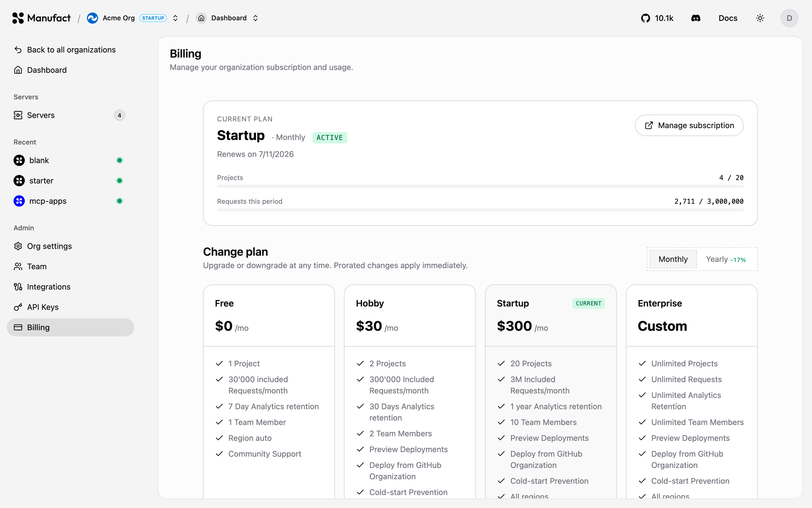The image size is (812, 508).
Task: Open Org settings page
Action: click(x=70, y=246)
